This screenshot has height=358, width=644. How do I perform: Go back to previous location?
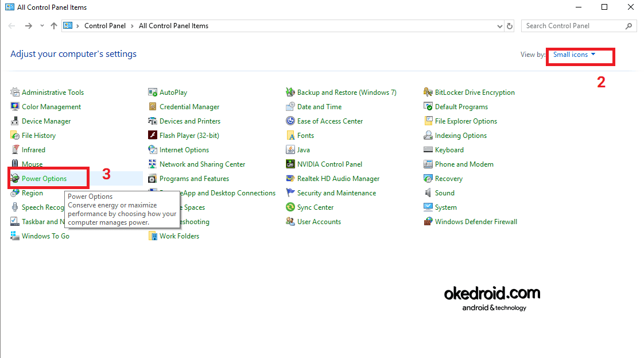click(x=11, y=26)
